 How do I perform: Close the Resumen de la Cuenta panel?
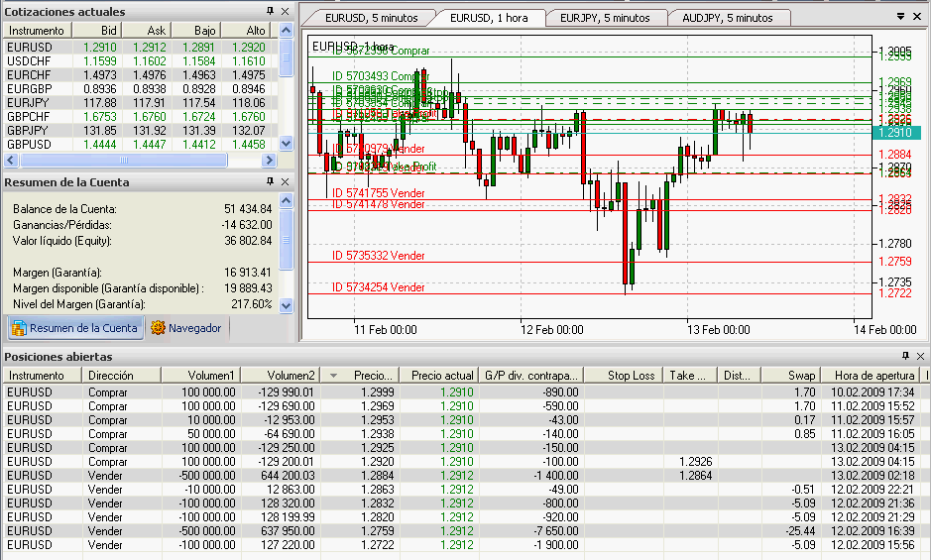point(285,181)
